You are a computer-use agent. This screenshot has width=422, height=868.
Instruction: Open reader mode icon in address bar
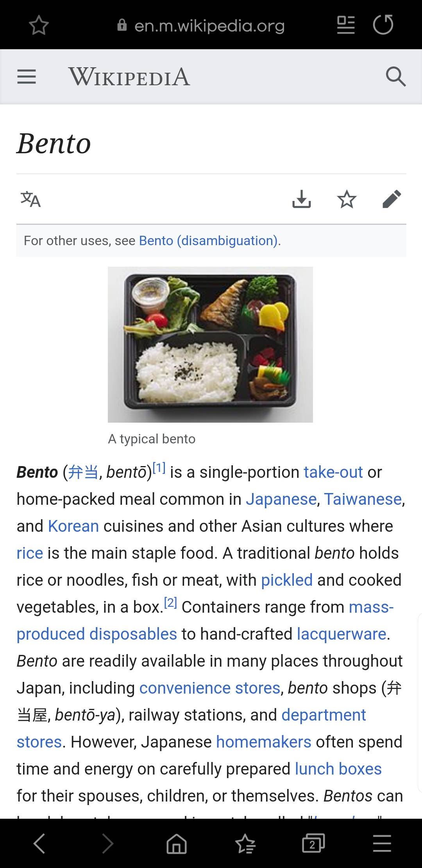pos(346,25)
